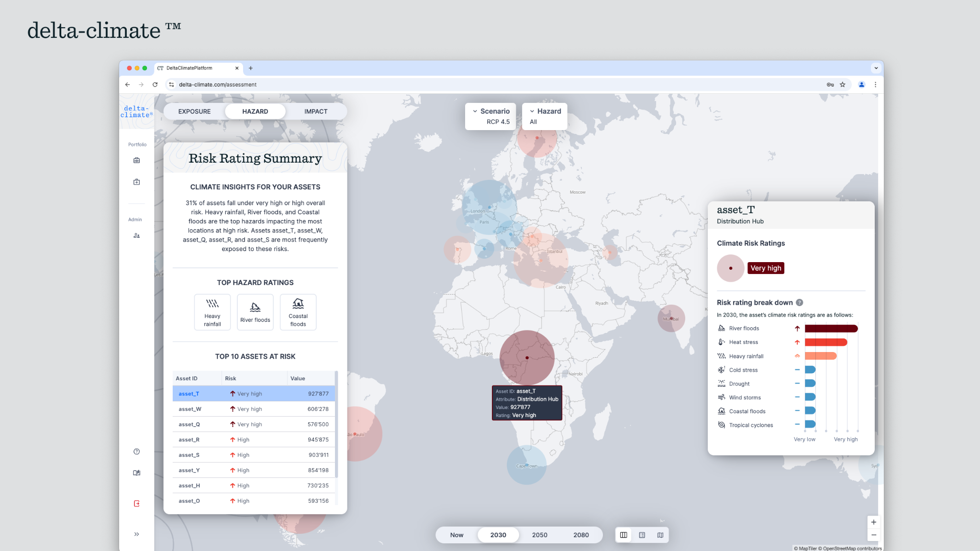Select the River floods hazard card

click(255, 312)
